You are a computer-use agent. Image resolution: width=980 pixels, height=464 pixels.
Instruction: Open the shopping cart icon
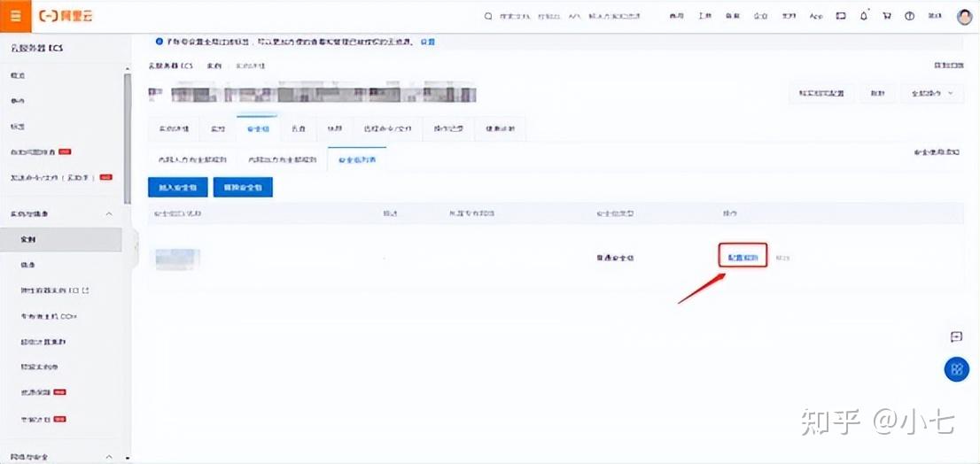pyautogui.click(x=886, y=16)
